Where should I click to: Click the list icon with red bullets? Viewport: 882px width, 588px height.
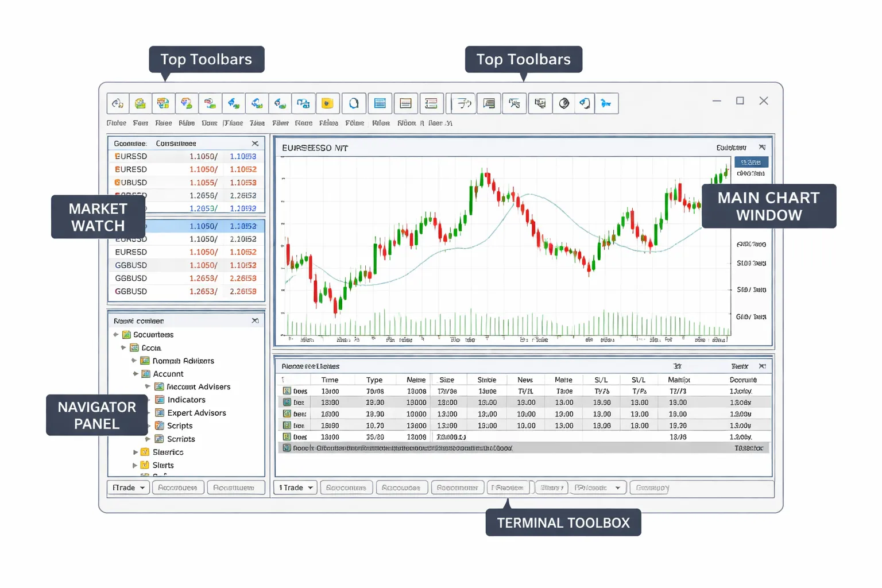[431, 103]
